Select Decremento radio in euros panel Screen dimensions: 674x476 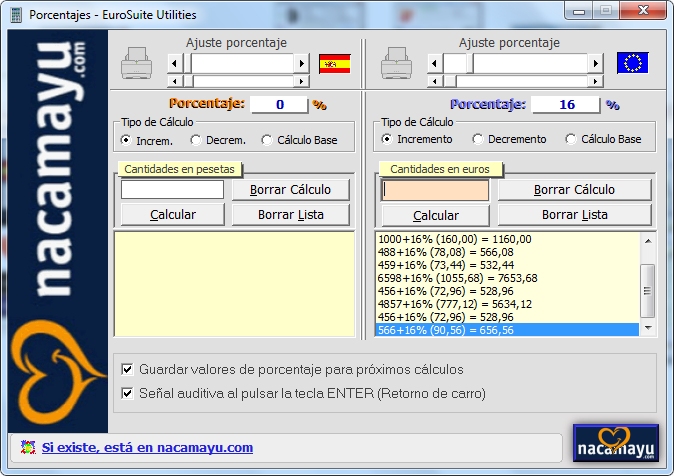click(x=479, y=140)
